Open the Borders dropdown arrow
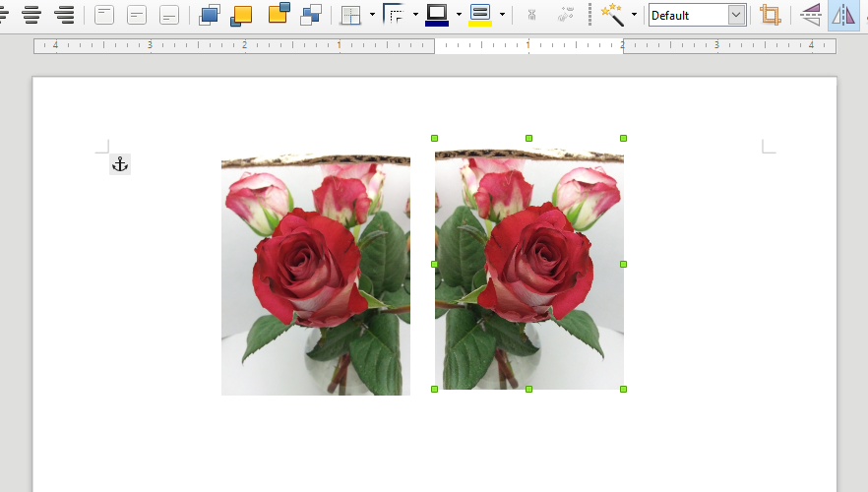The width and height of the screenshot is (868, 492). (372, 15)
